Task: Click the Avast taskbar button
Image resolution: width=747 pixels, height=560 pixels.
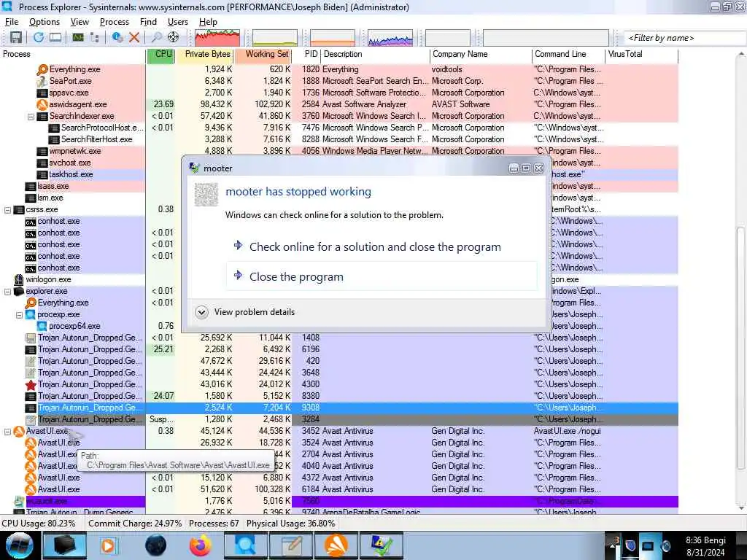Action: [336, 545]
